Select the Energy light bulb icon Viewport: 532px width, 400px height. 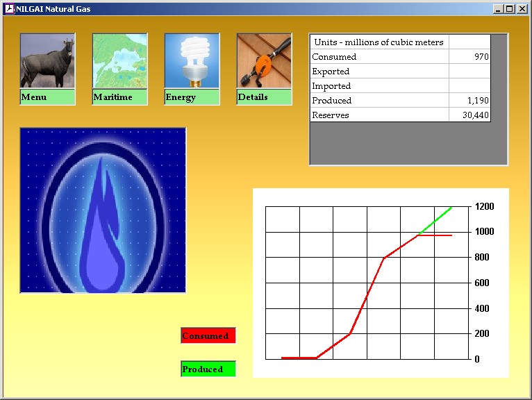[192, 61]
